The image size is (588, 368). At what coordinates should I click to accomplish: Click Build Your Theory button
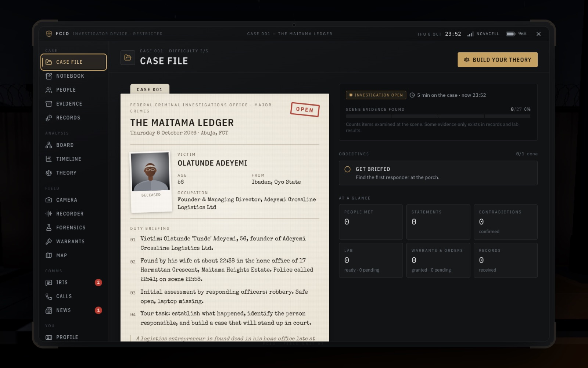[x=498, y=60]
